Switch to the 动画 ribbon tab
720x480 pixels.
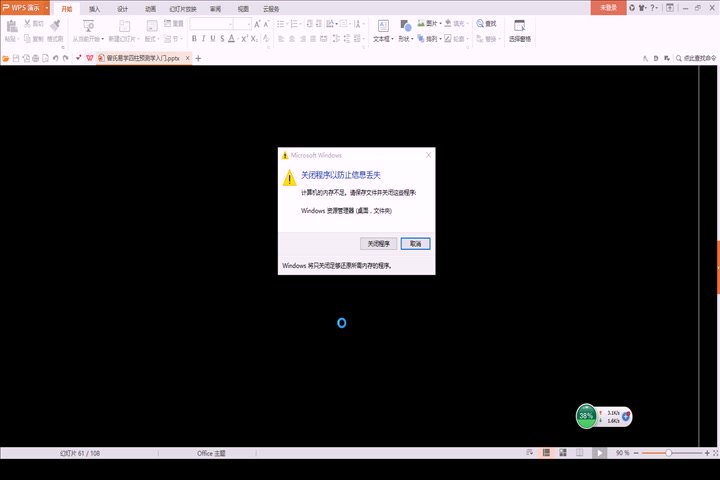pos(150,9)
